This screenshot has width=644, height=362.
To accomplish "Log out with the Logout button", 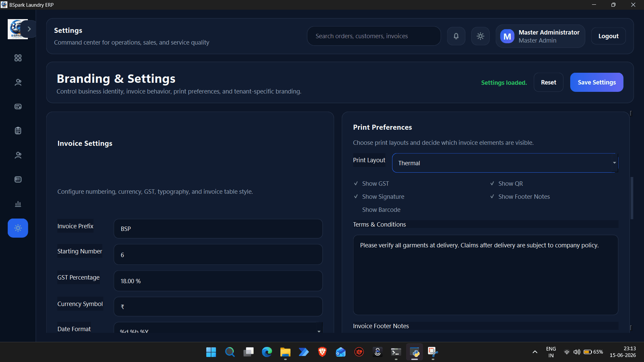I will pyautogui.click(x=608, y=36).
